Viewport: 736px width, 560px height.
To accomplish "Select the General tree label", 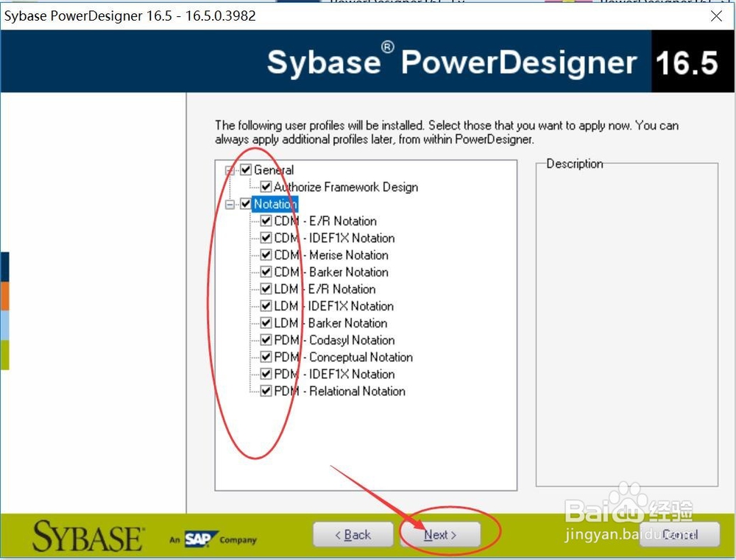I will (274, 170).
